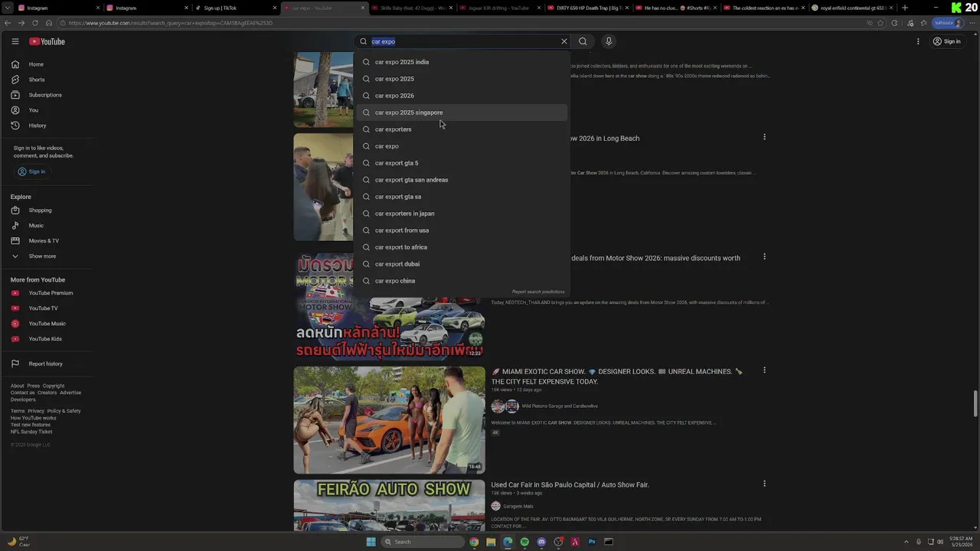Select suggestion 'car export gta san andreas'

(x=462, y=180)
